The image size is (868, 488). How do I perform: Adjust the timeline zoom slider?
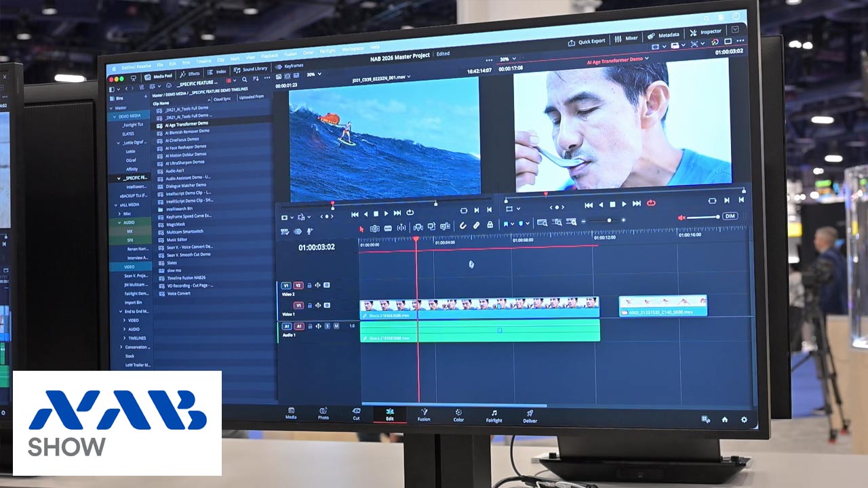pos(604,221)
